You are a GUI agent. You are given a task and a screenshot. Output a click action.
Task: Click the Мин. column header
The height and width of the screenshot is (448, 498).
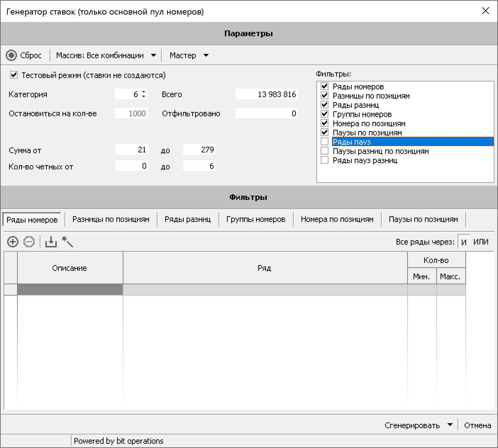(422, 276)
